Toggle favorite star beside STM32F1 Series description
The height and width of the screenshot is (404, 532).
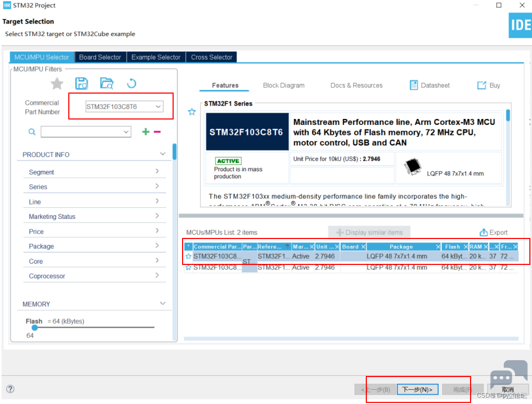click(192, 112)
